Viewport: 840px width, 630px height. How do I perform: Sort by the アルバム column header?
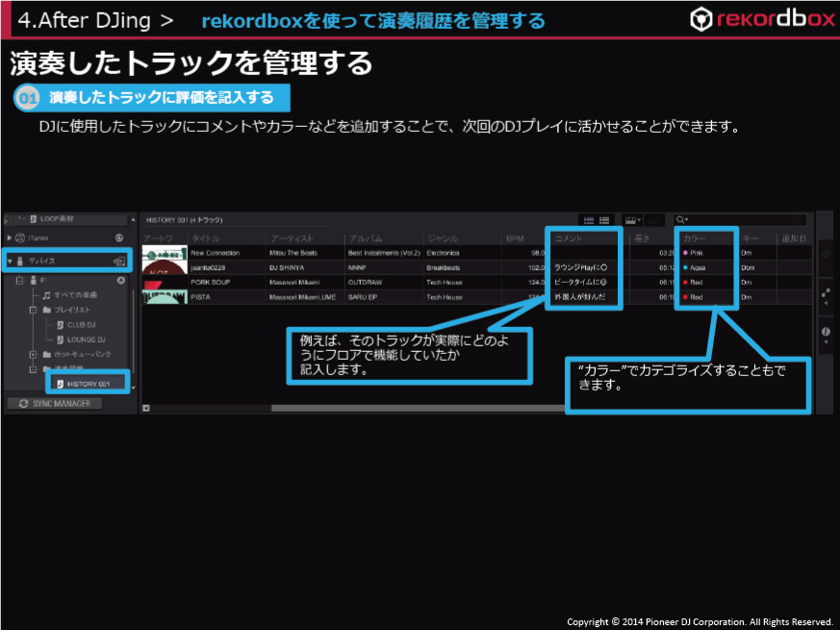click(x=366, y=239)
